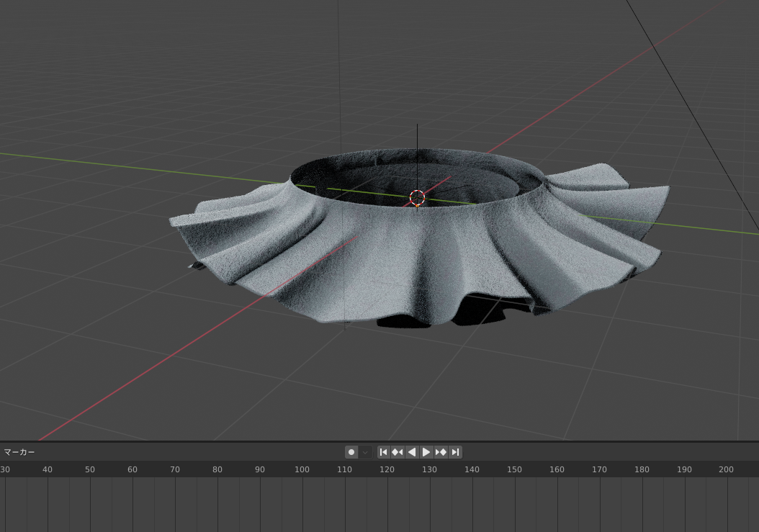Click frame 150 on the timeline ruler

coord(515,469)
